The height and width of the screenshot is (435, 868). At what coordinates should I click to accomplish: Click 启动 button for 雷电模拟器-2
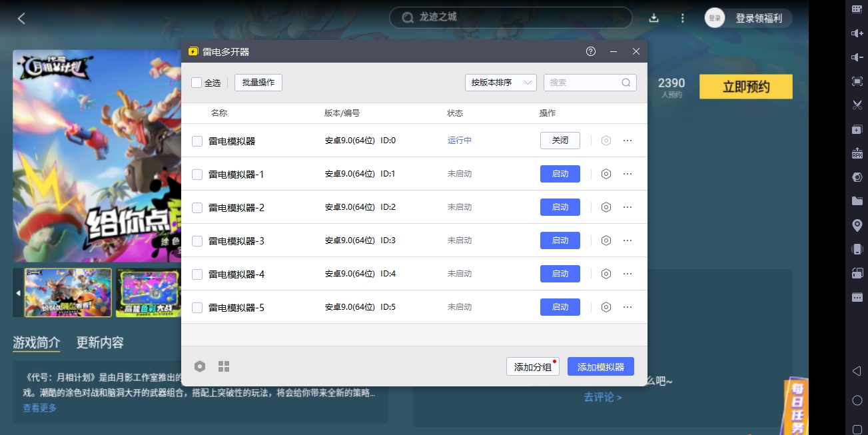tap(560, 207)
